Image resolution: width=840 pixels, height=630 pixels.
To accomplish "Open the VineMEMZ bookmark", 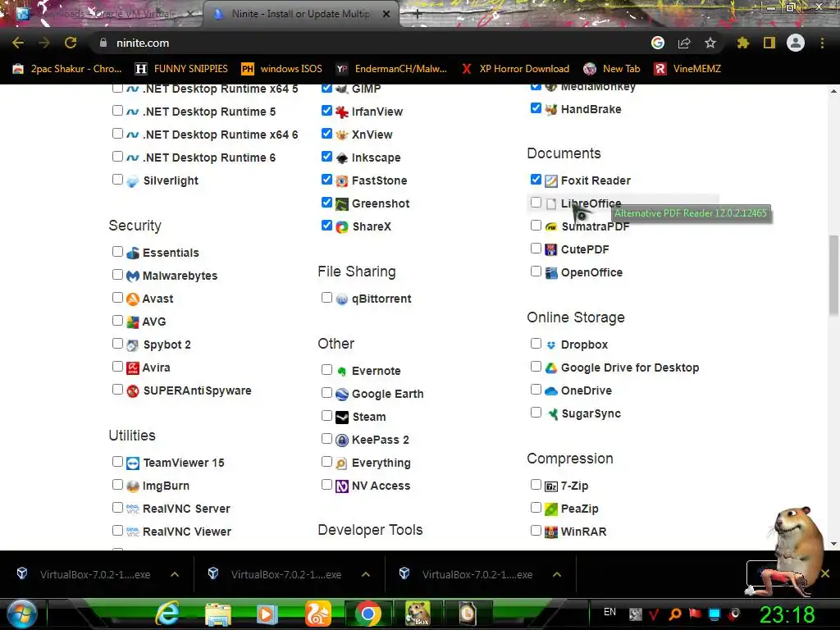I will click(x=688, y=69).
